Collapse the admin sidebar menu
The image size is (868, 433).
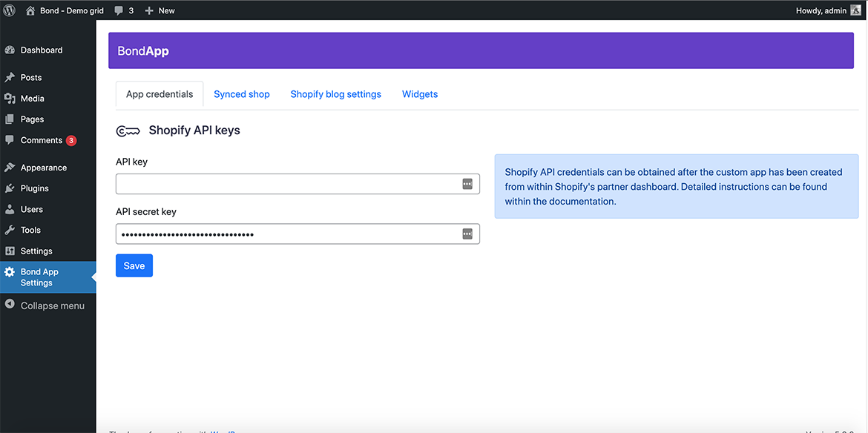pyautogui.click(x=48, y=305)
